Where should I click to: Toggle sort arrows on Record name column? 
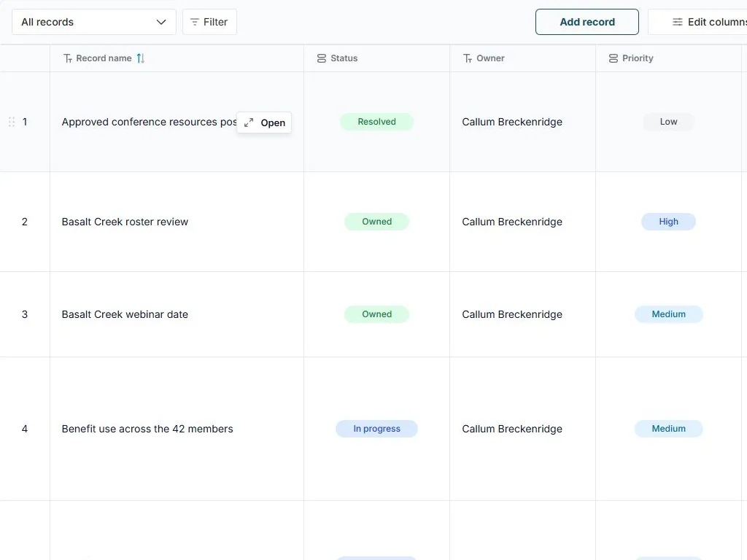click(141, 58)
